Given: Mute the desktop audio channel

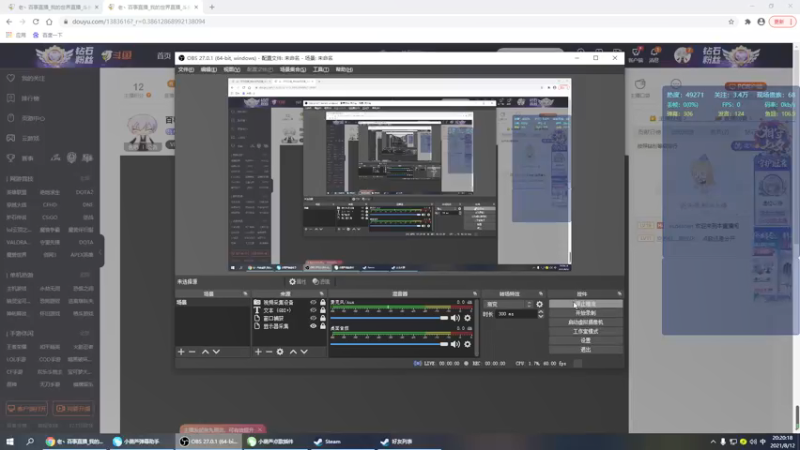Looking at the screenshot, I should (455, 344).
